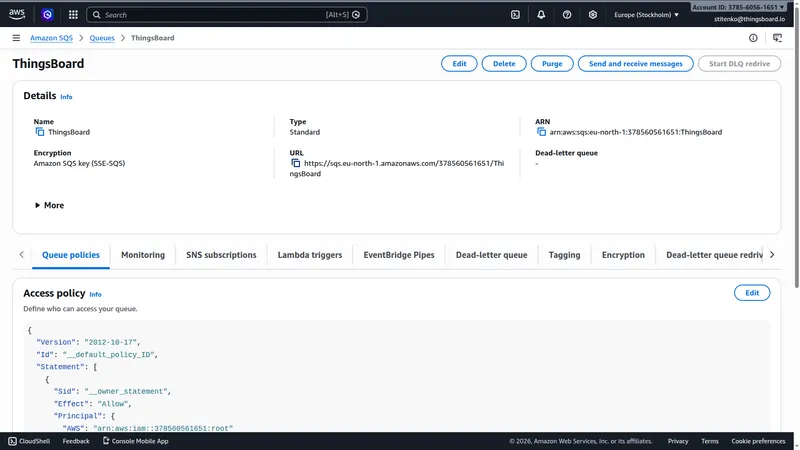The height and width of the screenshot is (450, 800).
Task: Click the search magnifier icon
Action: (97, 15)
